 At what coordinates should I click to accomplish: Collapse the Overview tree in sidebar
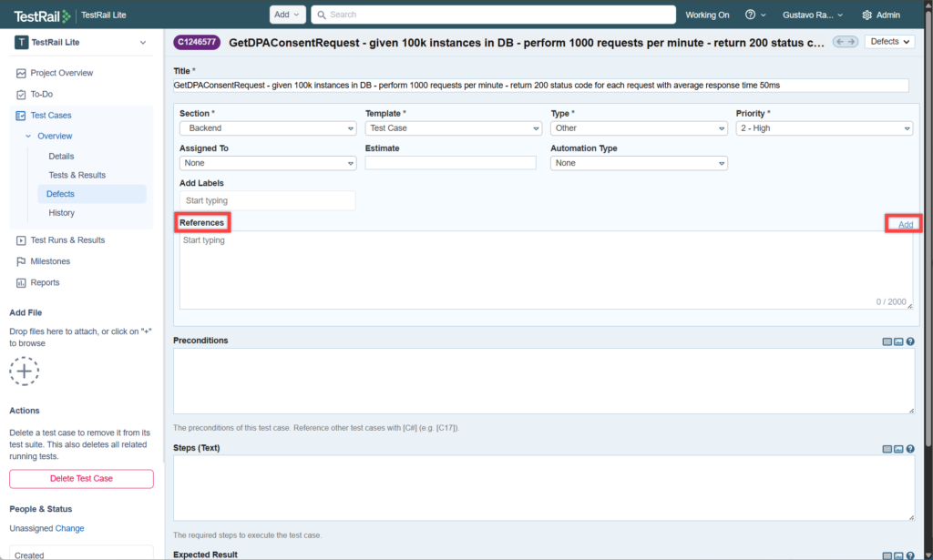tap(27, 137)
